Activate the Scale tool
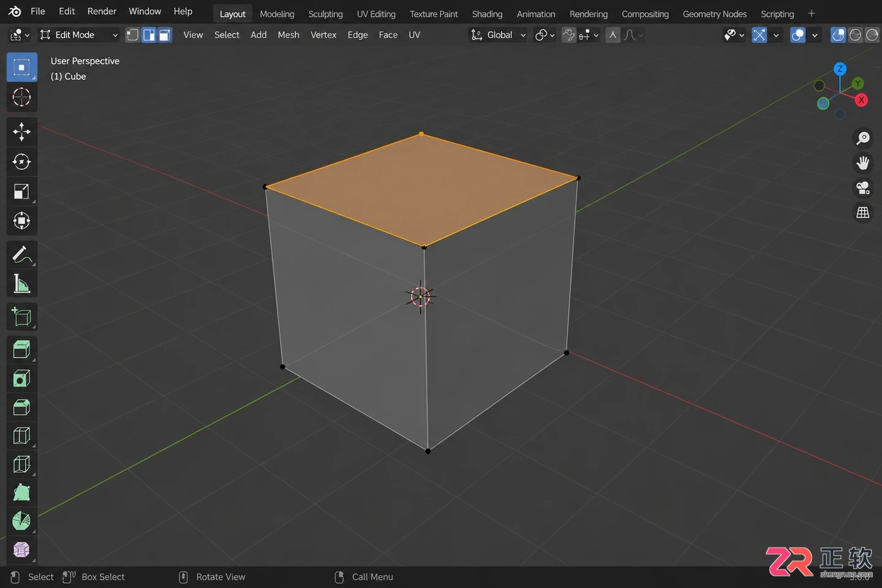 [x=21, y=191]
